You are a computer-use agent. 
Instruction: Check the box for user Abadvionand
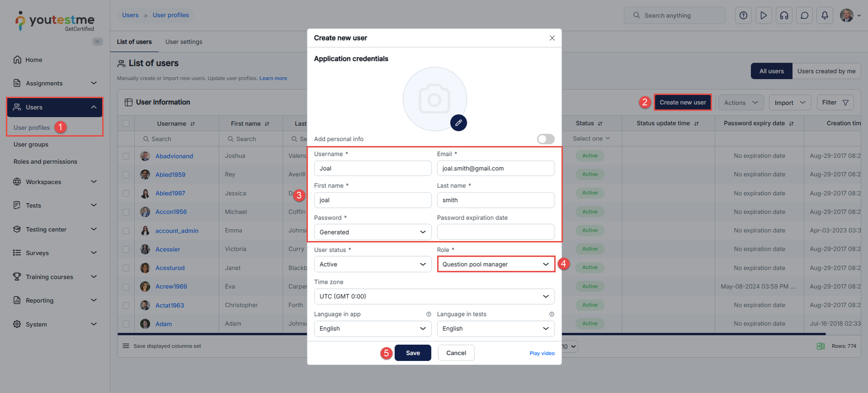tap(126, 156)
